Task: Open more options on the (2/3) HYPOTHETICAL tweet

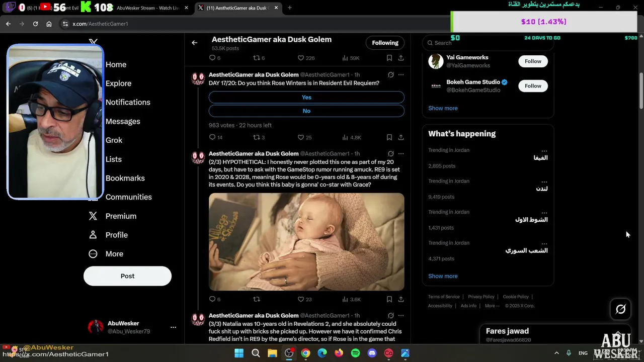Action: 401,153
